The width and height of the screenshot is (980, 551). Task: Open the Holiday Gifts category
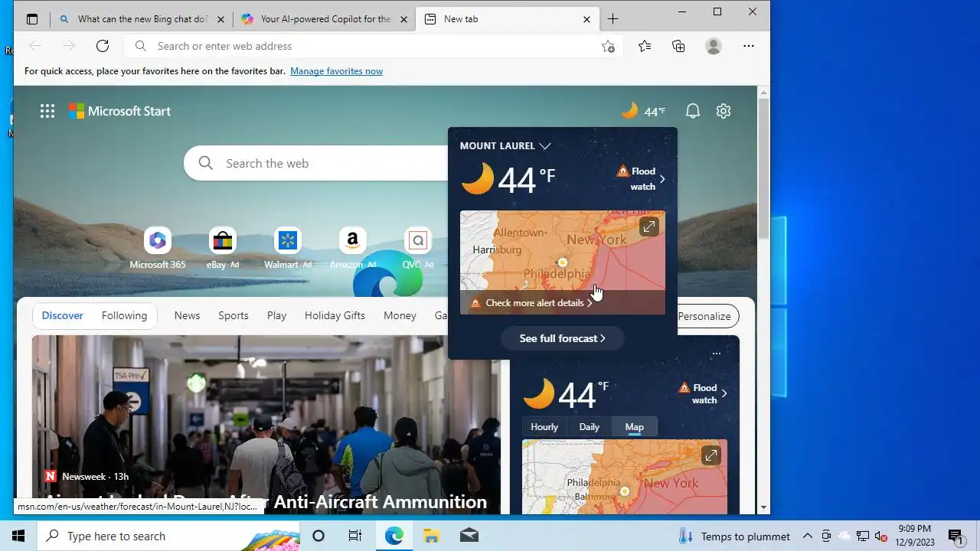pos(335,315)
